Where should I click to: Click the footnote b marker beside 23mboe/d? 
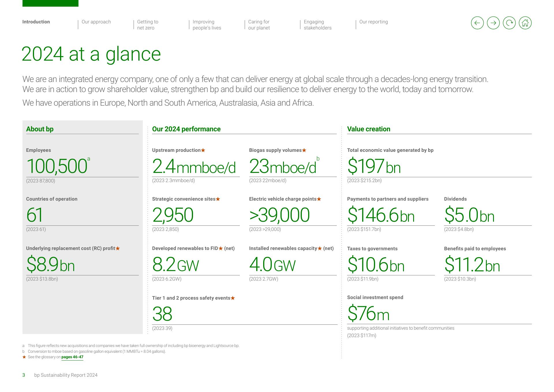(x=318, y=158)
